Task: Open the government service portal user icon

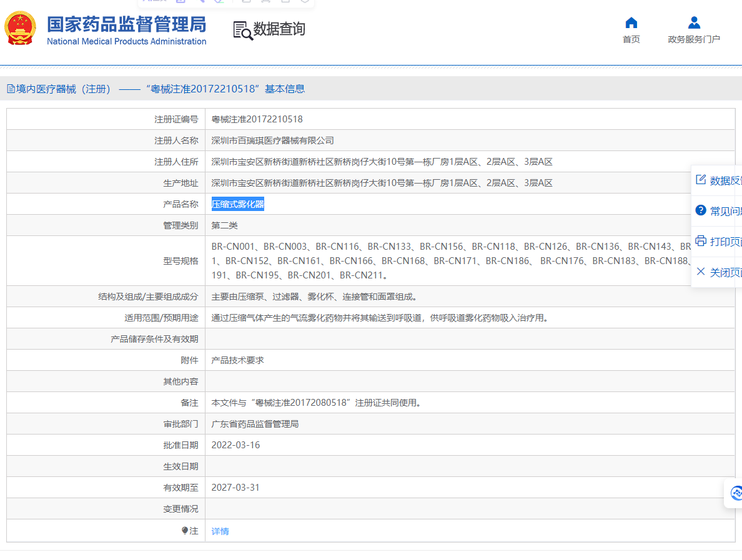Action: point(693,23)
